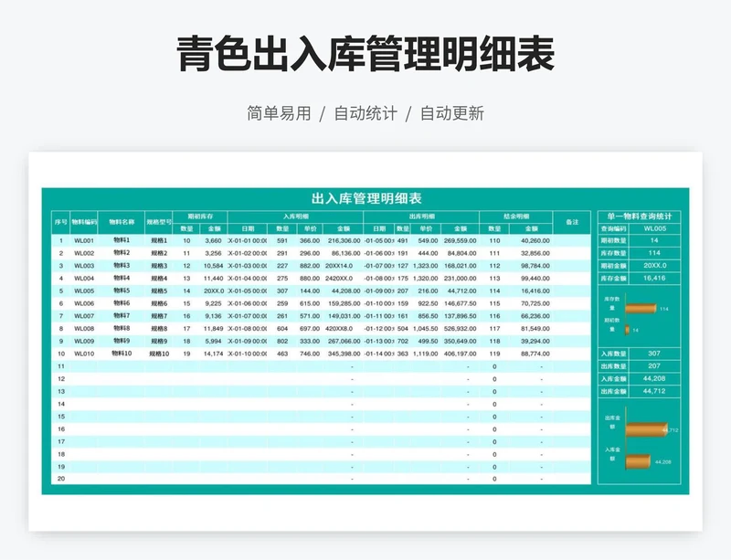The height and width of the screenshot is (560, 731).
Task: Select cell WL007 in material code column
Action: (x=84, y=316)
